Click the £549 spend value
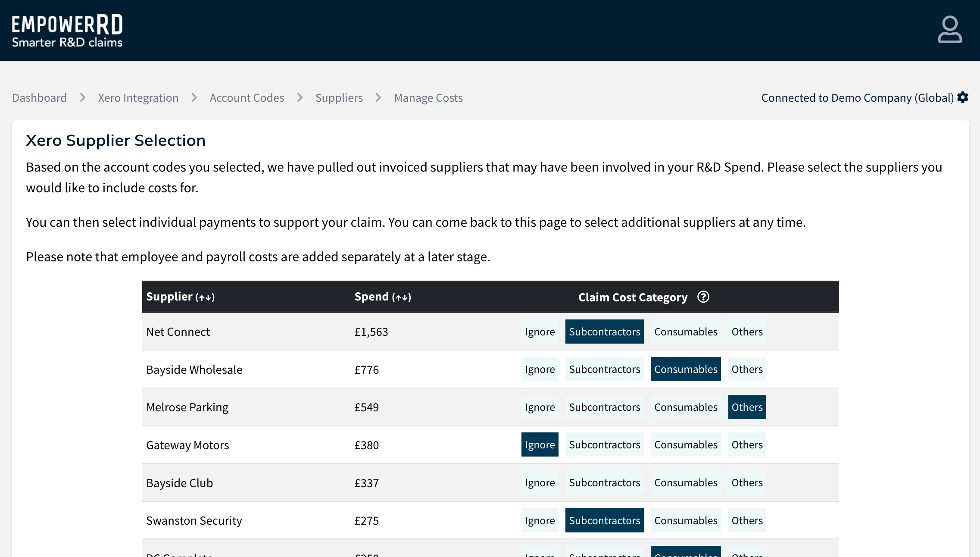980x557 pixels. pos(366,407)
